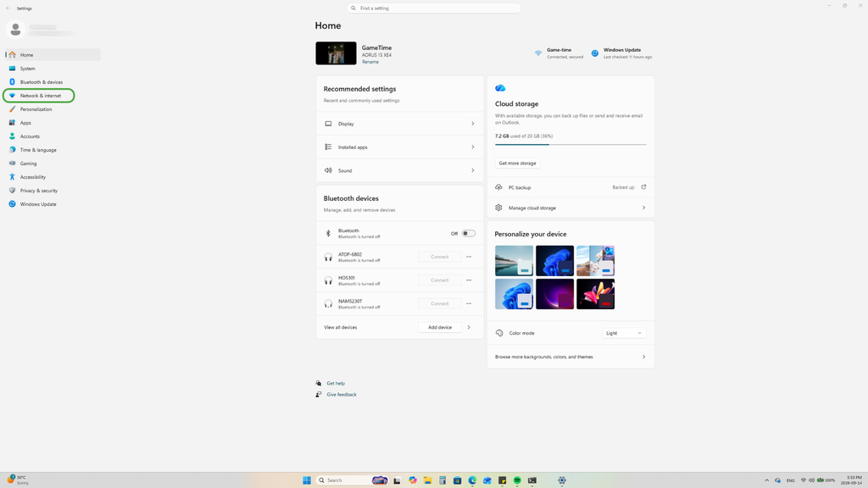Viewport: 868px width, 488px height.
Task: Open PC backup external link icon
Action: tap(643, 187)
